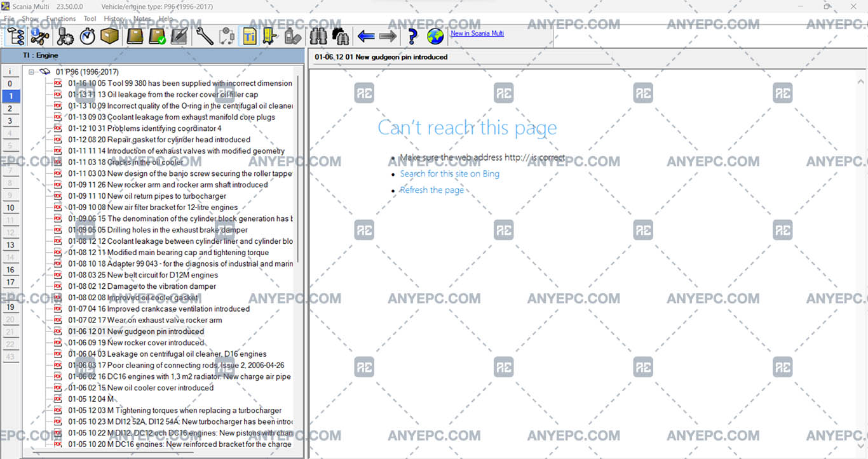This screenshot has height=459, width=868.
Task: Open Oil leakage from the rocker cover item
Action: 163,95
